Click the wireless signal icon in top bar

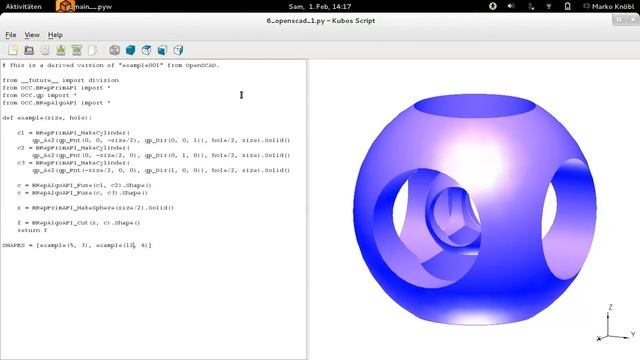549,6
